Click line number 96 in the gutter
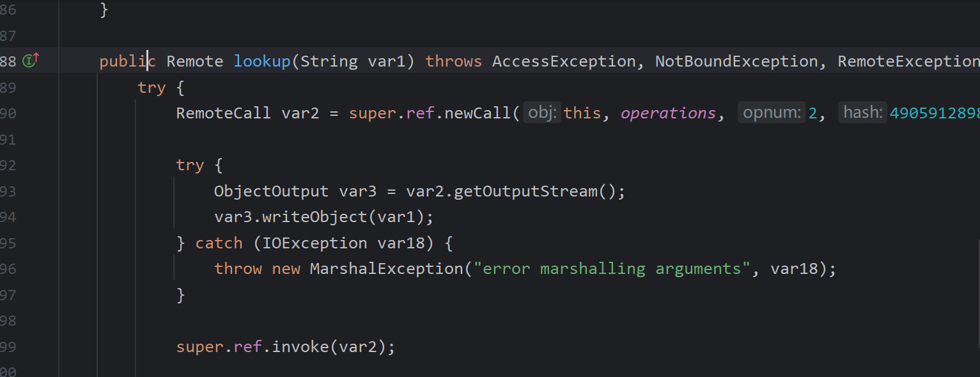This screenshot has width=980, height=377. tap(9, 269)
